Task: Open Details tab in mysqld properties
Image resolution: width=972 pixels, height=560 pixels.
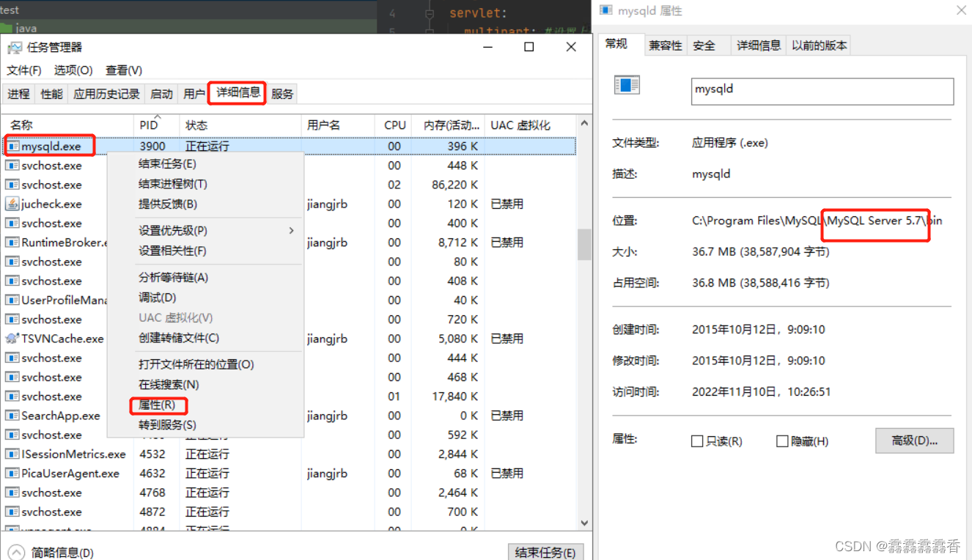Action: [759, 45]
